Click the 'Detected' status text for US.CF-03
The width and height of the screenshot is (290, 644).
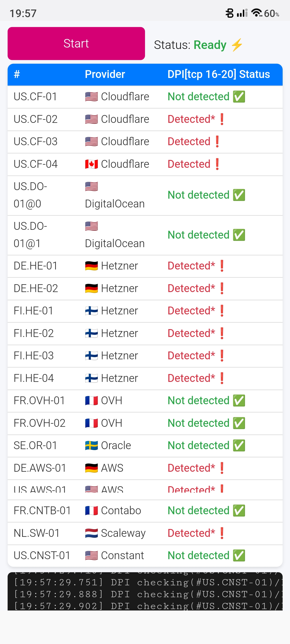189,141
